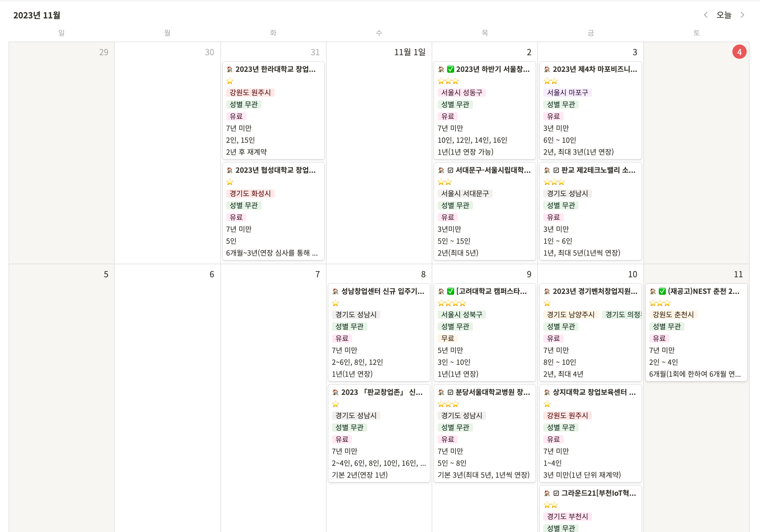Go to next month with right chevron
760x532 pixels.
click(742, 15)
